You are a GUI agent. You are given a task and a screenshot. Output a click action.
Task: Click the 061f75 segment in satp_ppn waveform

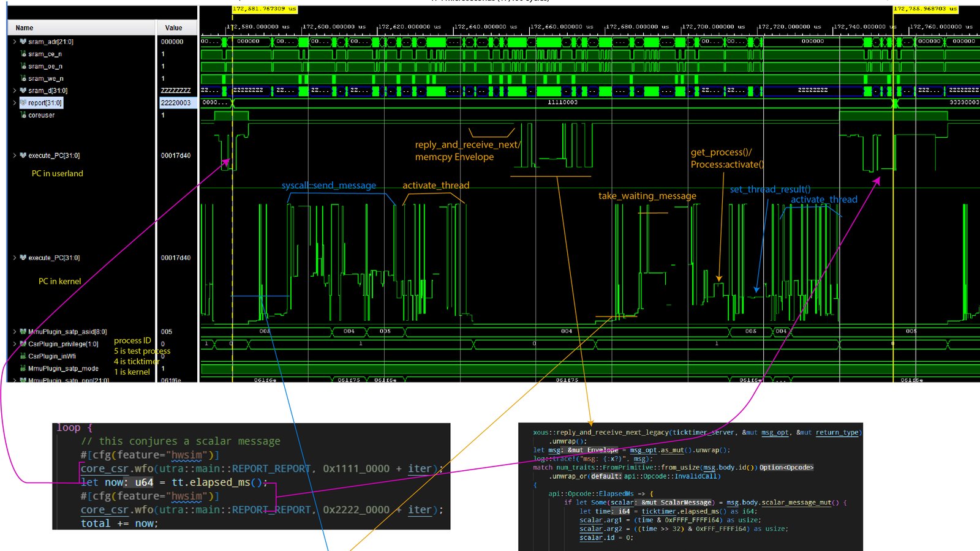click(x=567, y=380)
